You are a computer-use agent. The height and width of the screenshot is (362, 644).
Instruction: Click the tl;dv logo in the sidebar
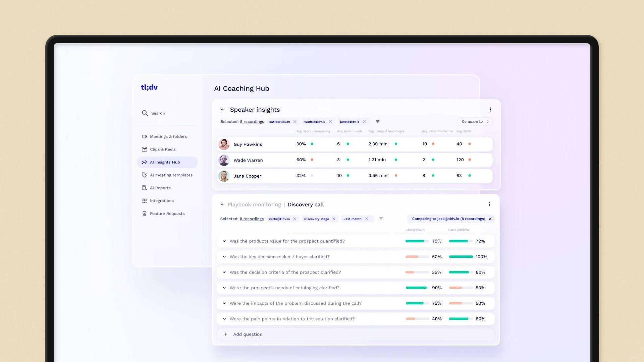click(150, 87)
